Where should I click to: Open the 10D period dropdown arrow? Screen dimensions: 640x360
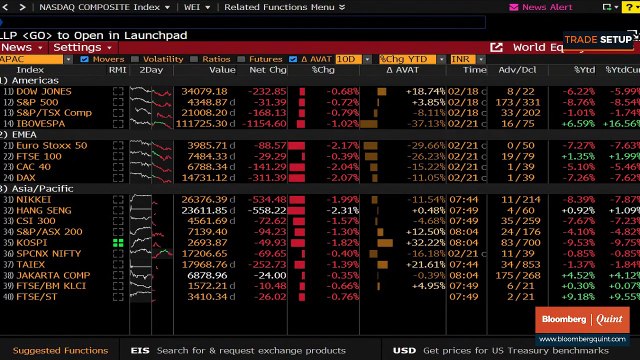pos(367,60)
